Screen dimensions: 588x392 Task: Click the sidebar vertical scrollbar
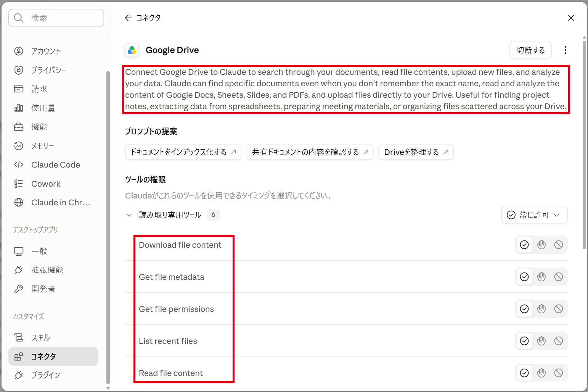pos(108,227)
